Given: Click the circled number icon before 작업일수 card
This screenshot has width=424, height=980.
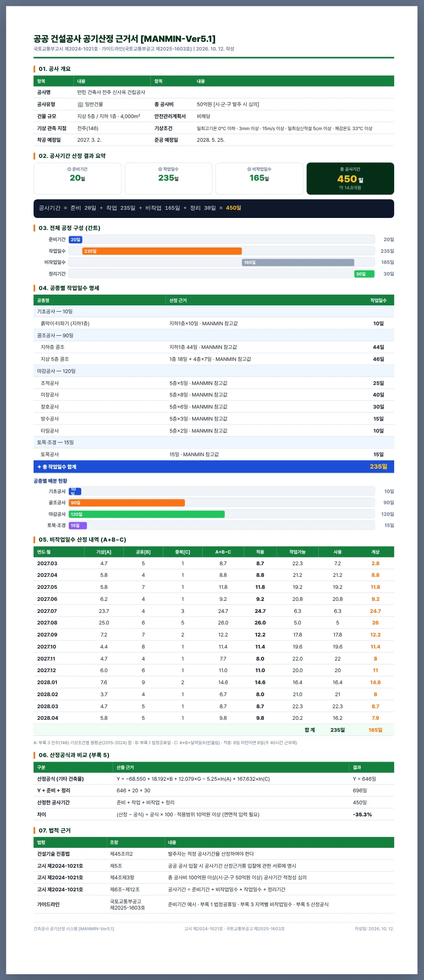Looking at the screenshot, I should click(x=160, y=169).
